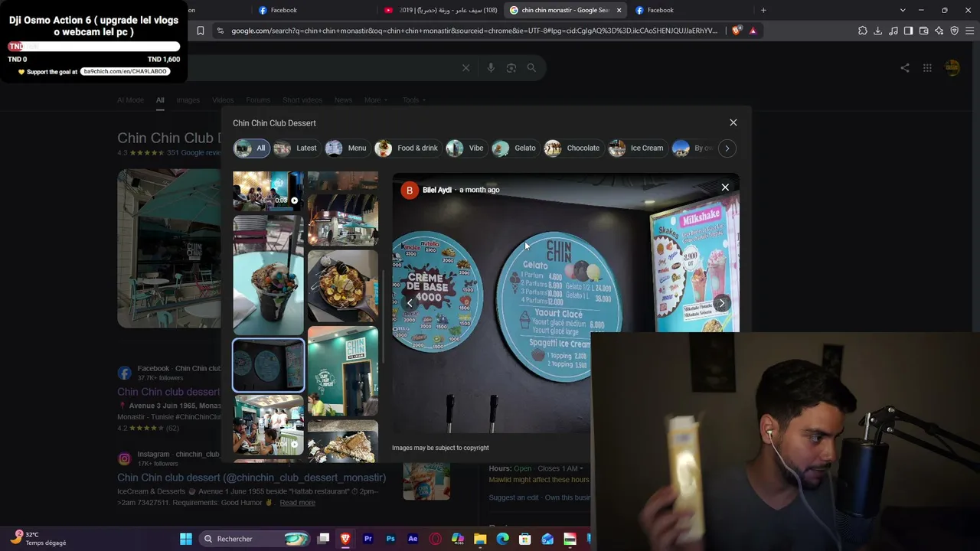Click the Brave Shields lion icon
The height and width of the screenshot is (551, 980).
coord(737,31)
